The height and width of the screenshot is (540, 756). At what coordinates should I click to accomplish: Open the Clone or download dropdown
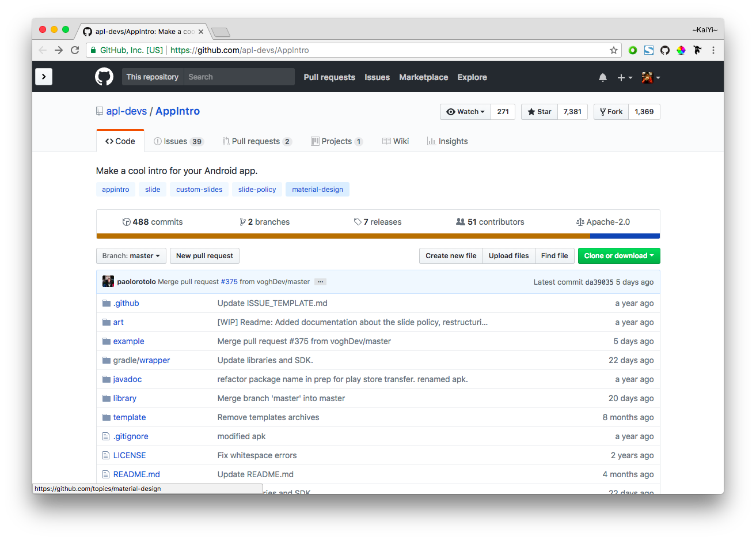(619, 256)
